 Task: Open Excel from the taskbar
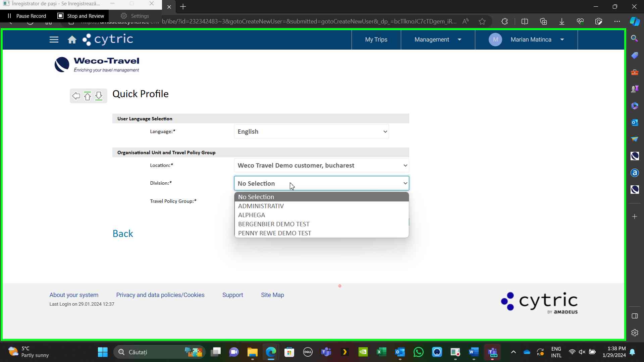(x=381, y=352)
